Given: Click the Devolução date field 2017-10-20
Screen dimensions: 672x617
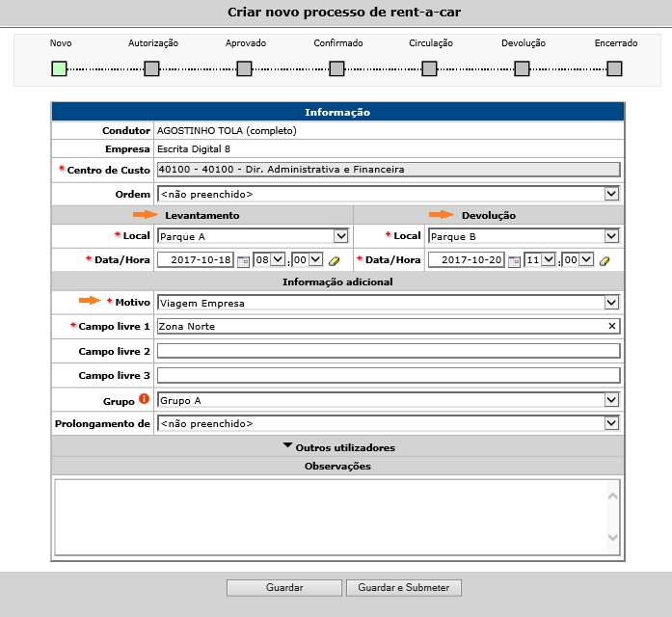Looking at the screenshot, I should click(467, 259).
